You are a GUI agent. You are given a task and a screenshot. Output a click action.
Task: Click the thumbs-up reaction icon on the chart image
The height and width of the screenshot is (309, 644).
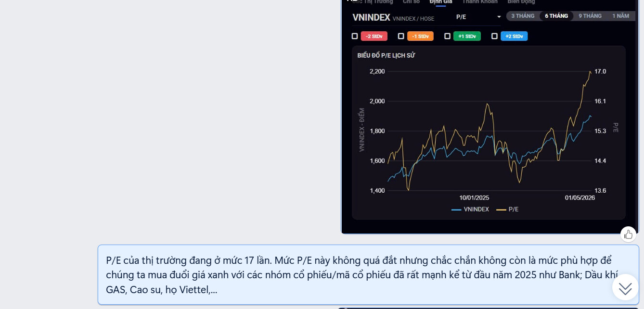click(628, 234)
